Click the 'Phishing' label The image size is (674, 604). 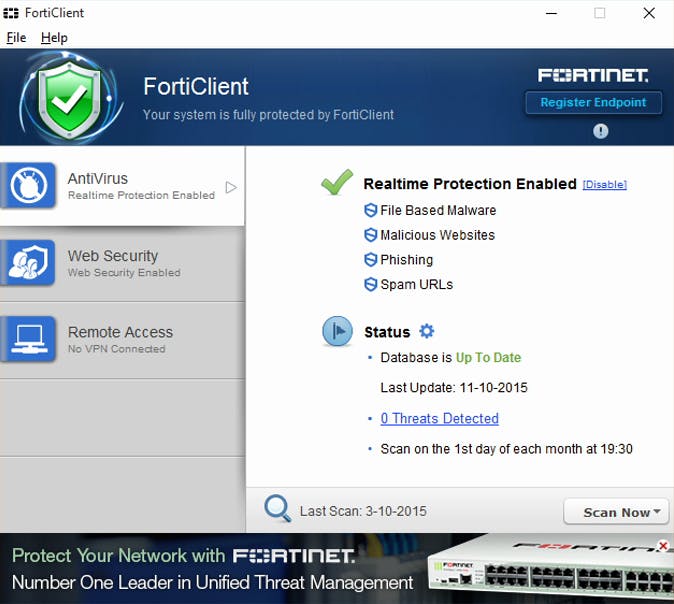pyautogui.click(x=407, y=260)
